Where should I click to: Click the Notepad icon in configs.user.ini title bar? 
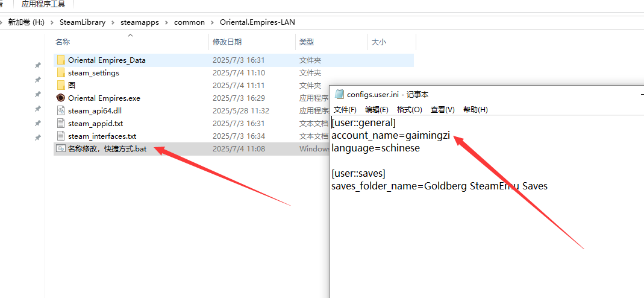tap(339, 94)
